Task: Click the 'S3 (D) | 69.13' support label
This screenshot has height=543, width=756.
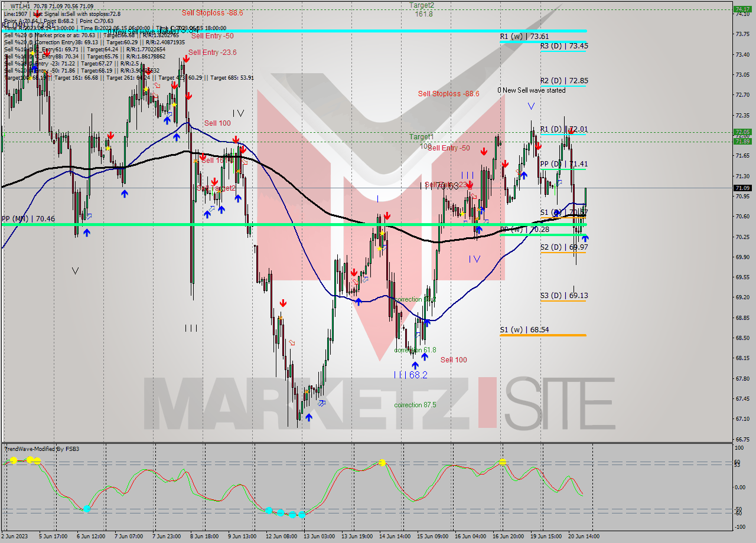Action: (564, 296)
